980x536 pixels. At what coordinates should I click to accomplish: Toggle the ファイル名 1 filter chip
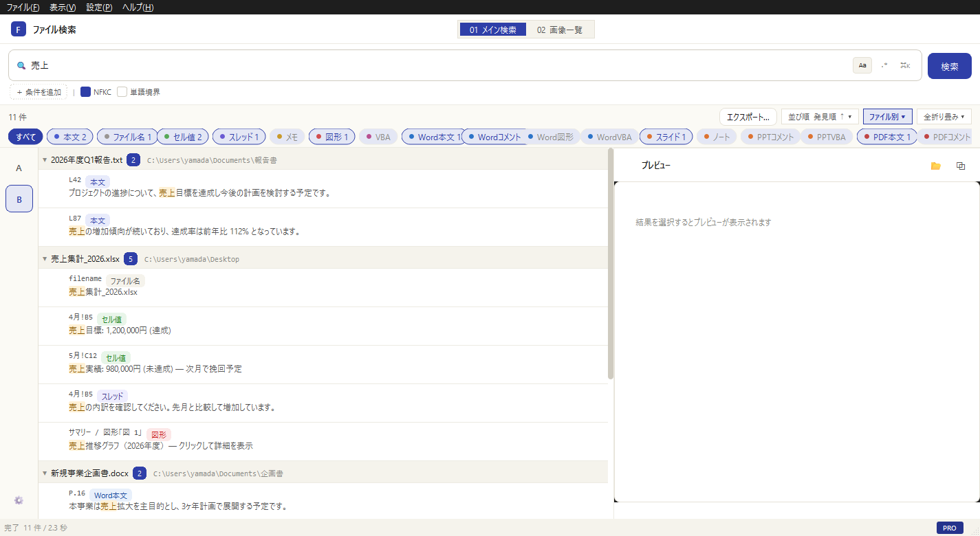tap(127, 137)
